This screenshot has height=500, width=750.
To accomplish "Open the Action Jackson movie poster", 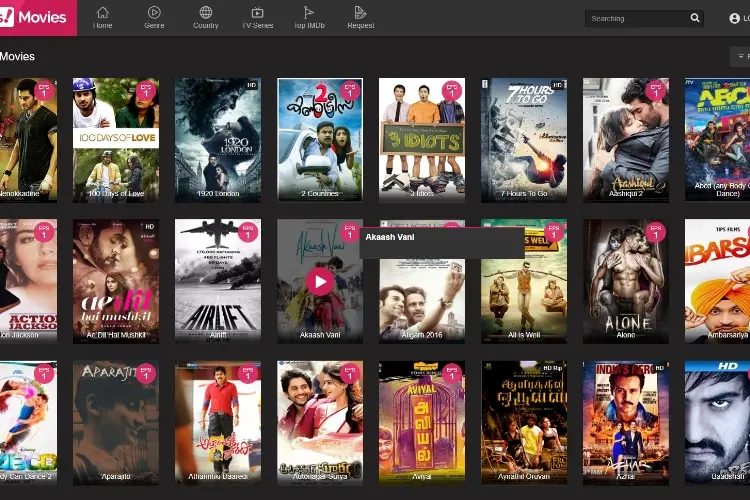I will click(28, 281).
